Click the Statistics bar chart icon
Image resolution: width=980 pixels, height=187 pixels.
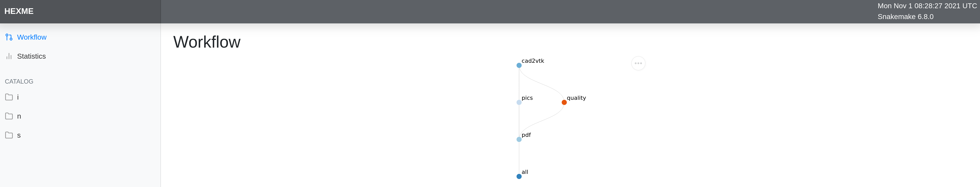pos(9,56)
